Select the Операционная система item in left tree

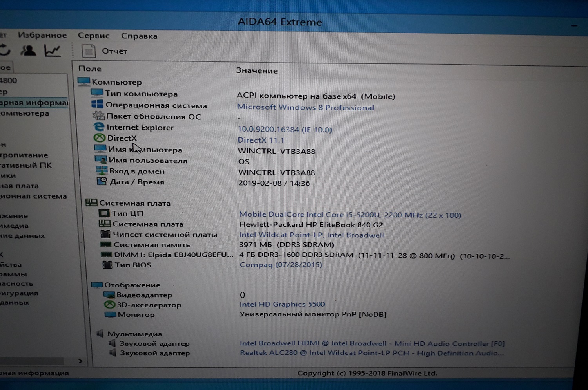(x=33, y=196)
